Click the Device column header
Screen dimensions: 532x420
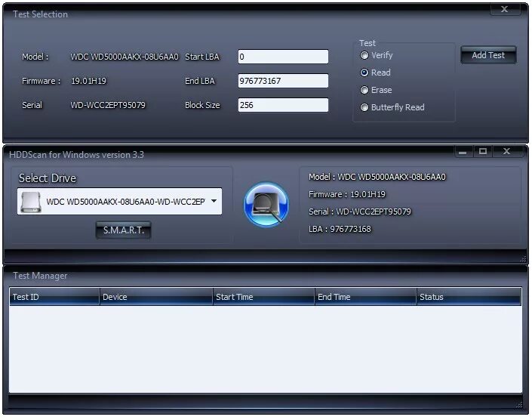[x=156, y=297]
